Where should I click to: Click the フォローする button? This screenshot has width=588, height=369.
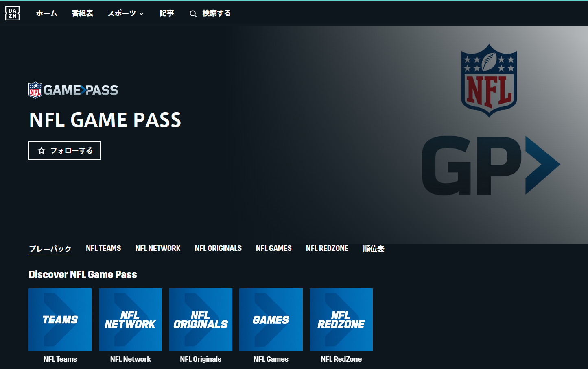coord(64,150)
